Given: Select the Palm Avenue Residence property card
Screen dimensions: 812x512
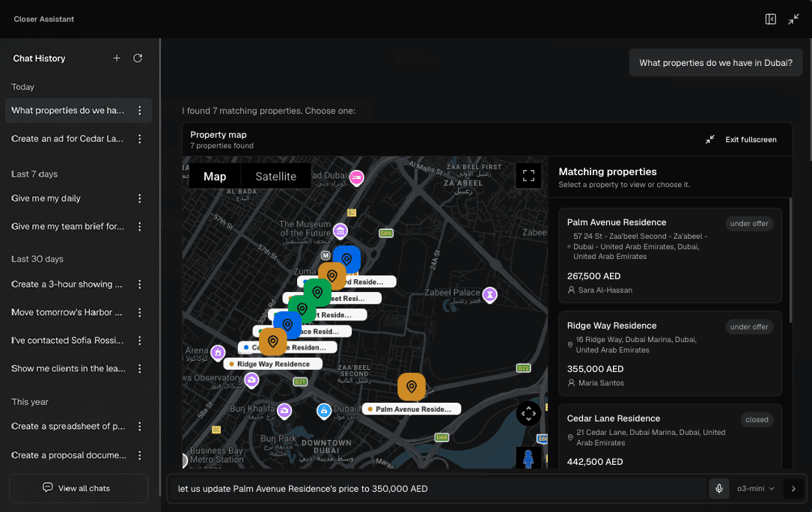Looking at the screenshot, I should pyautogui.click(x=670, y=255).
